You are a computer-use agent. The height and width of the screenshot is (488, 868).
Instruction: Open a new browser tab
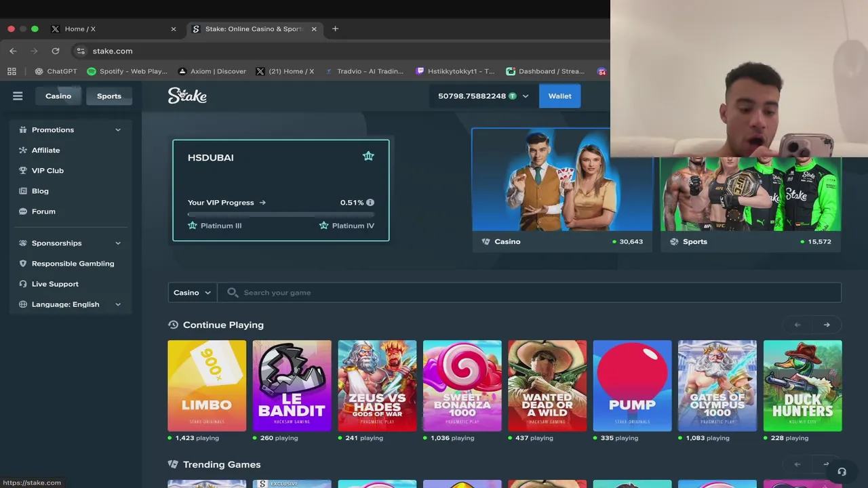click(335, 29)
